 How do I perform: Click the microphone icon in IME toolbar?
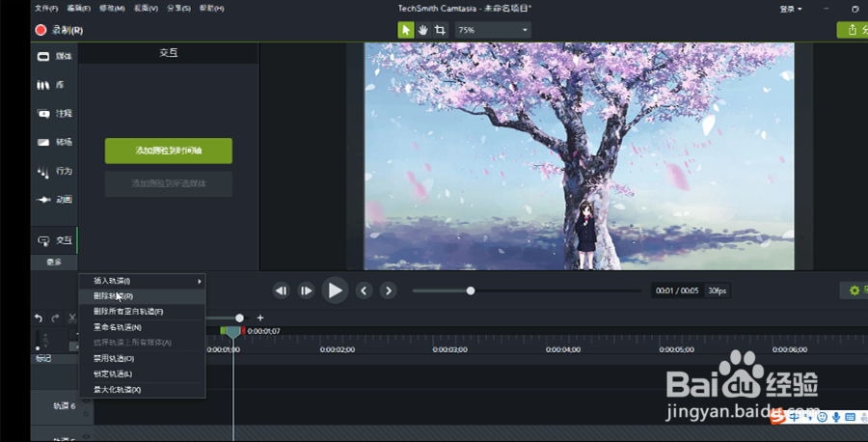836,417
